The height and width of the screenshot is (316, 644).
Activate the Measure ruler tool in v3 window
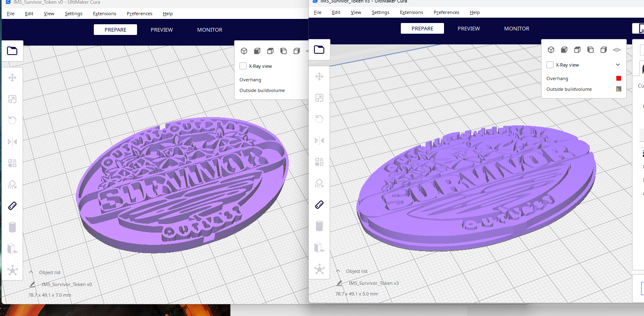click(x=319, y=205)
